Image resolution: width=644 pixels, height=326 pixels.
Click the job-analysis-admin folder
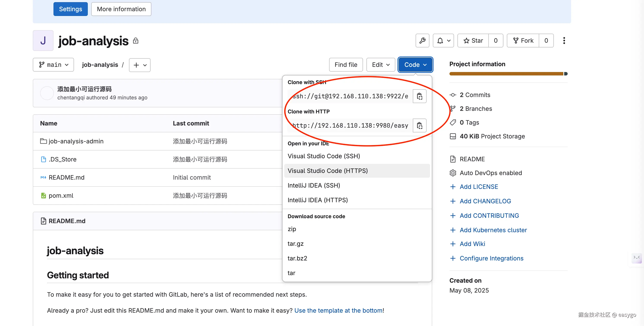tap(76, 141)
